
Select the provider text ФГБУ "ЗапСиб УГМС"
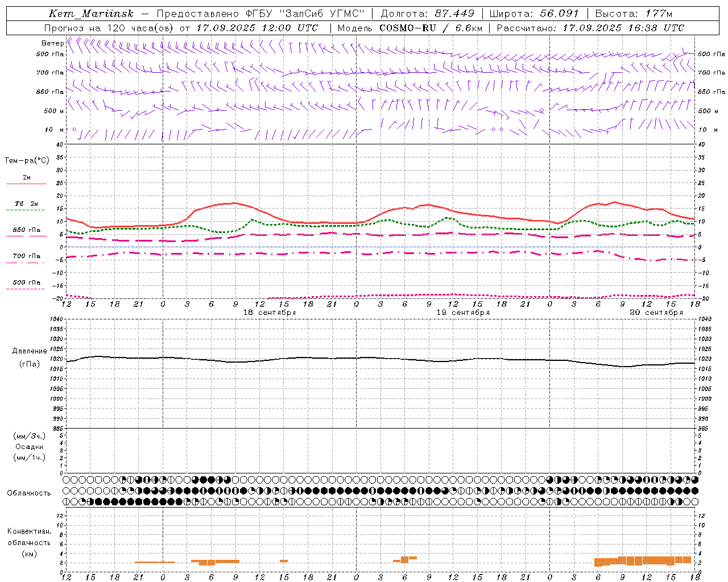(306, 14)
